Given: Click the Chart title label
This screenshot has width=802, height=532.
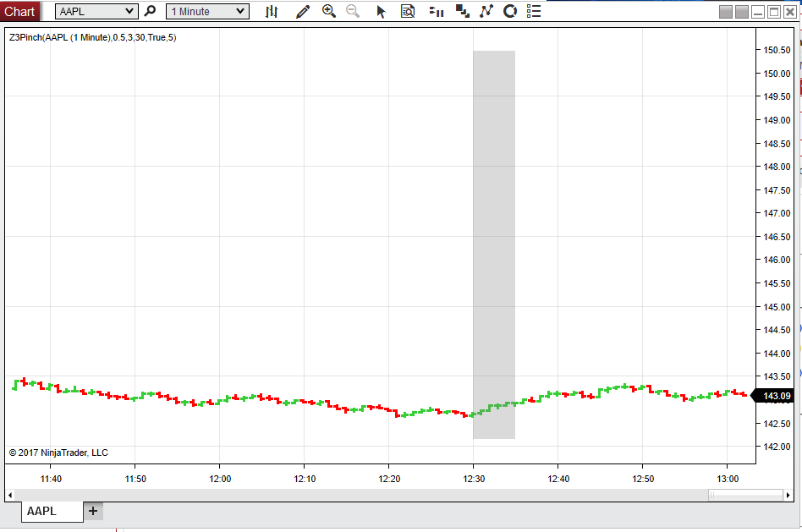Looking at the screenshot, I should [x=19, y=11].
